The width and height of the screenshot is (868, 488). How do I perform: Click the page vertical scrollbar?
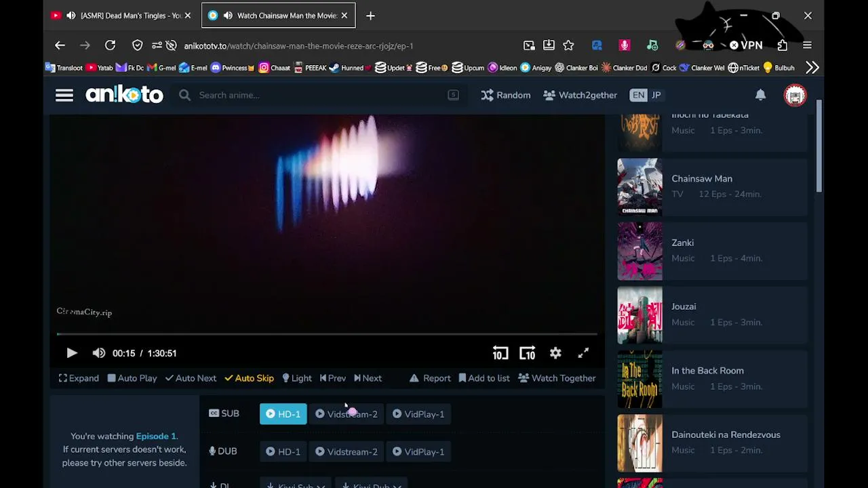[x=819, y=146]
